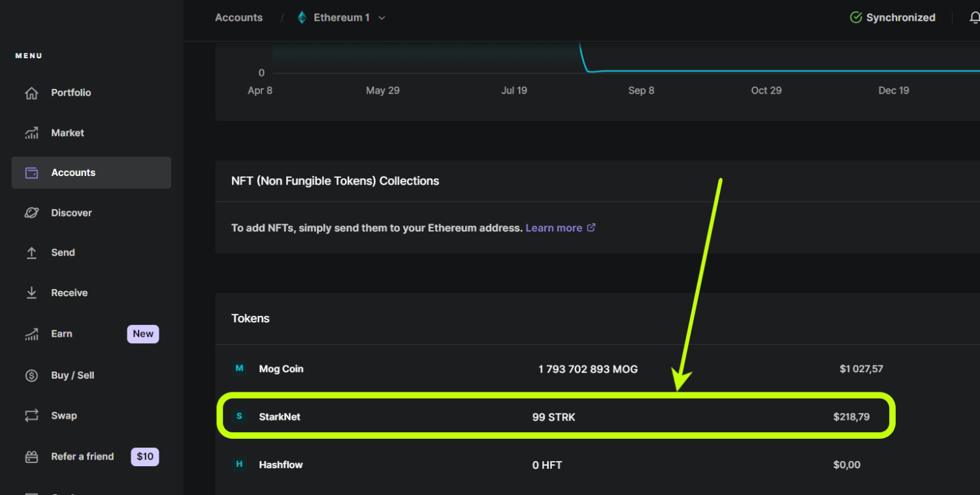Click the StarkNet token icon

239,417
